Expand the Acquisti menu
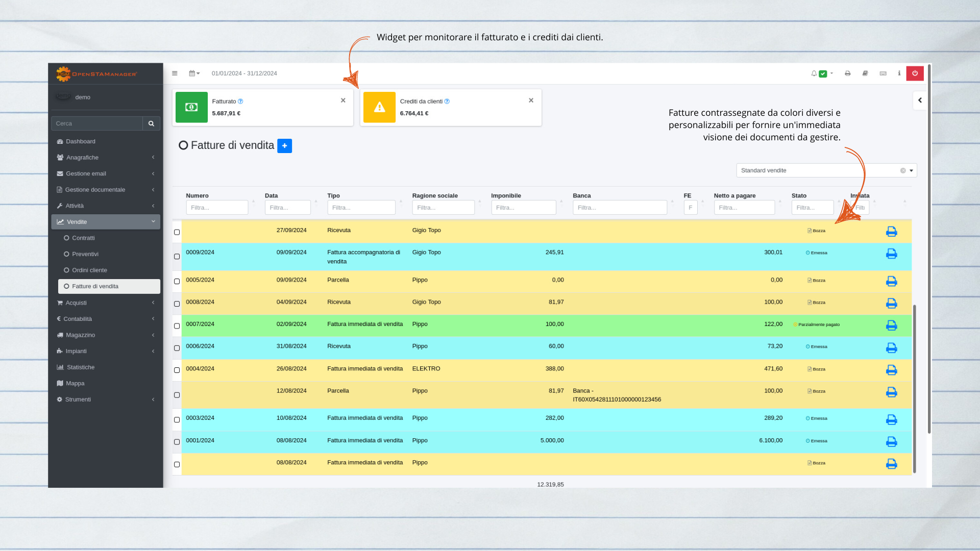Screen dimensions: 980x551 pyautogui.click(x=106, y=303)
